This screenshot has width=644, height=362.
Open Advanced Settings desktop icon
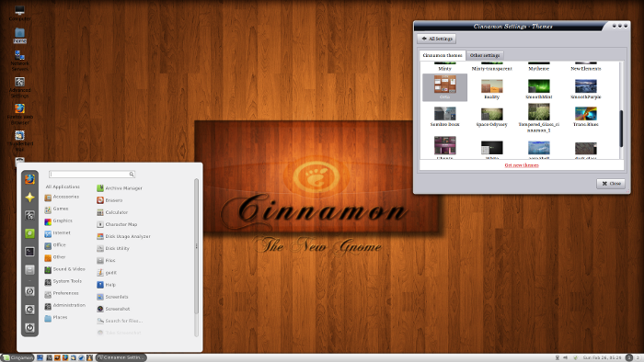click(19, 87)
